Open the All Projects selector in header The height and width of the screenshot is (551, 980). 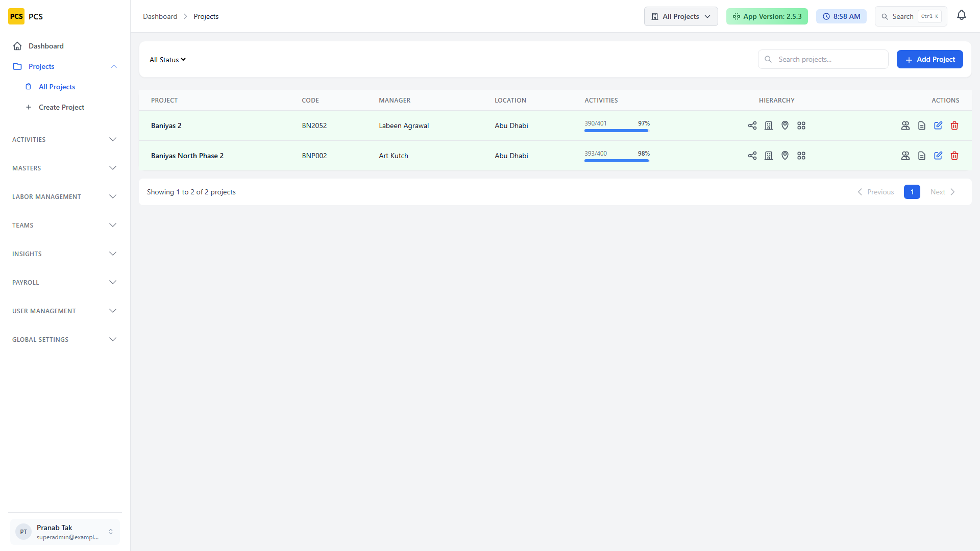pos(681,16)
